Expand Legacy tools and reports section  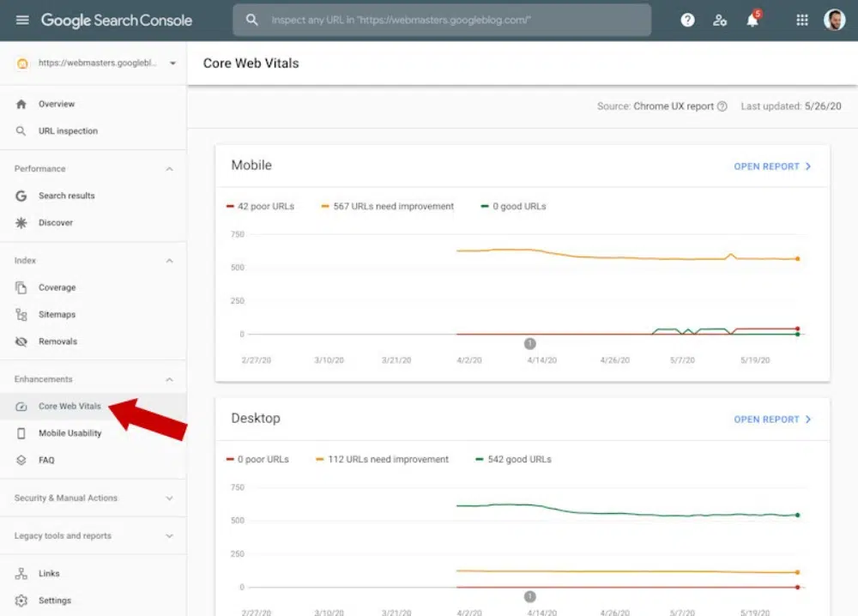(169, 536)
